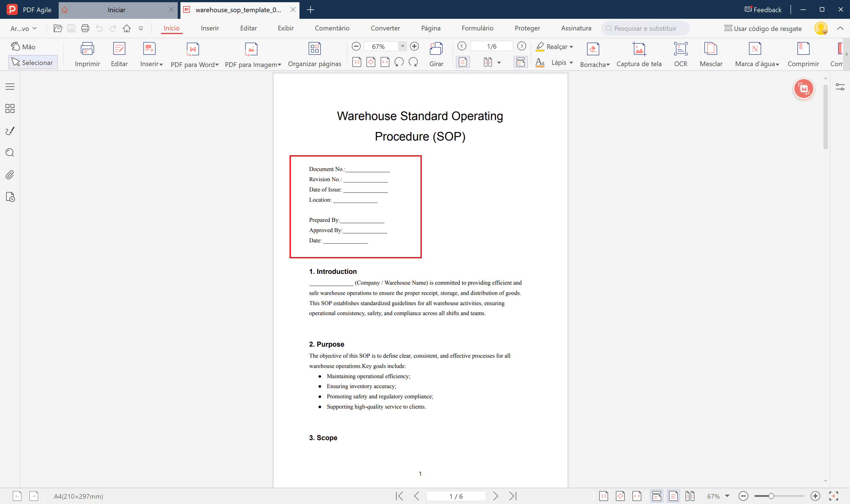Toggle two-page view in status bar
This screenshot has height=504, width=850.
[690, 496]
